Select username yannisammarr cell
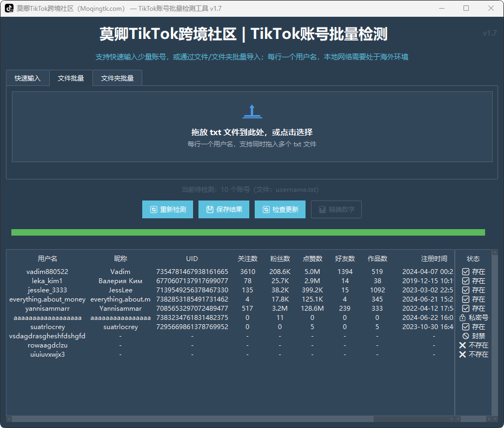Viewport: 504px width, 428px height. (x=47, y=309)
